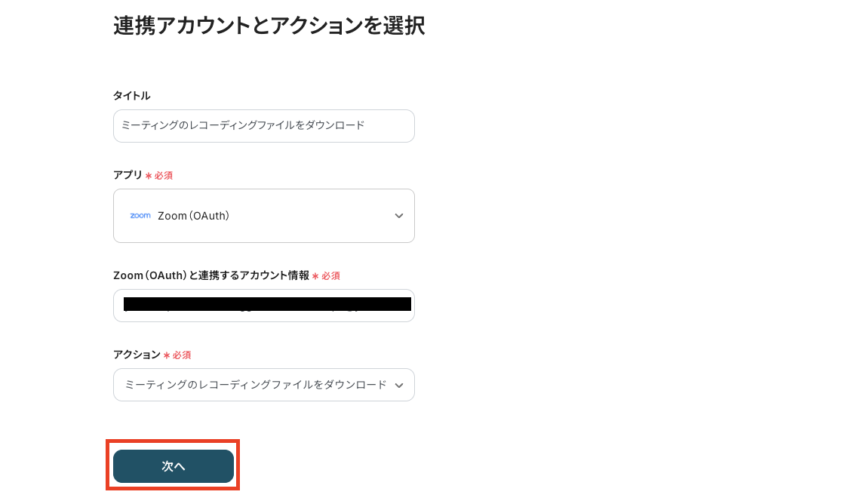Focus the title placeholder text field
The image size is (848, 504).
click(x=263, y=126)
